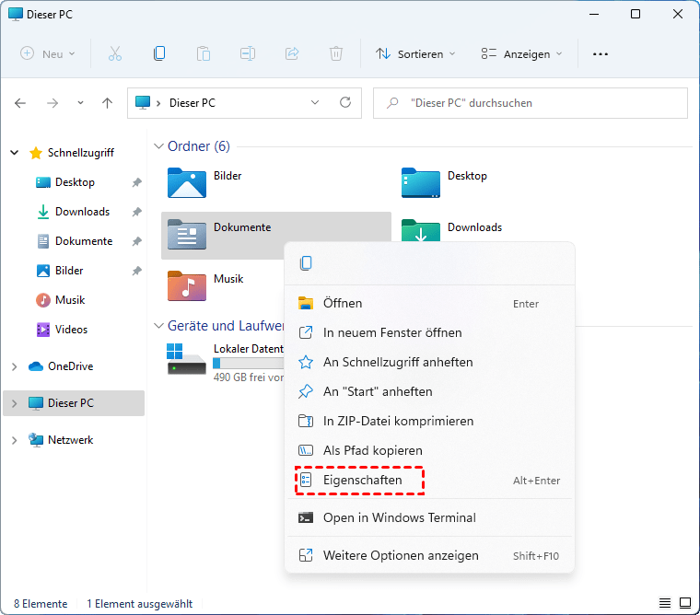The image size is (700, 615).
Task: Click the Back arrow navigation button
Action: click(x=20, y=103)
